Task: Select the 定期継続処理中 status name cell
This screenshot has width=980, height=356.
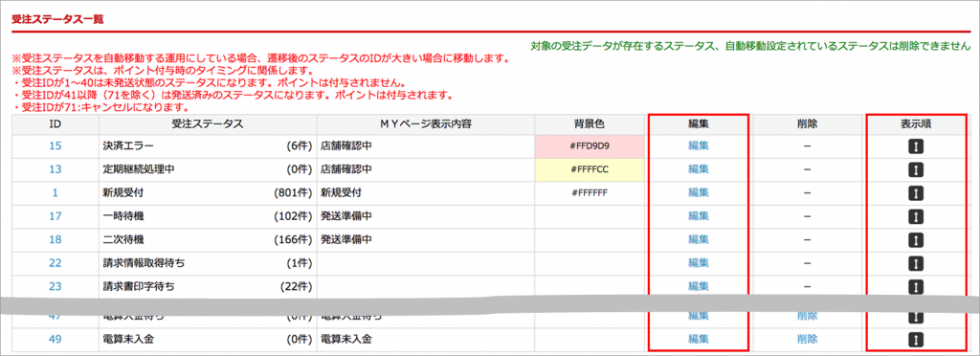Action: pos(208,169)
